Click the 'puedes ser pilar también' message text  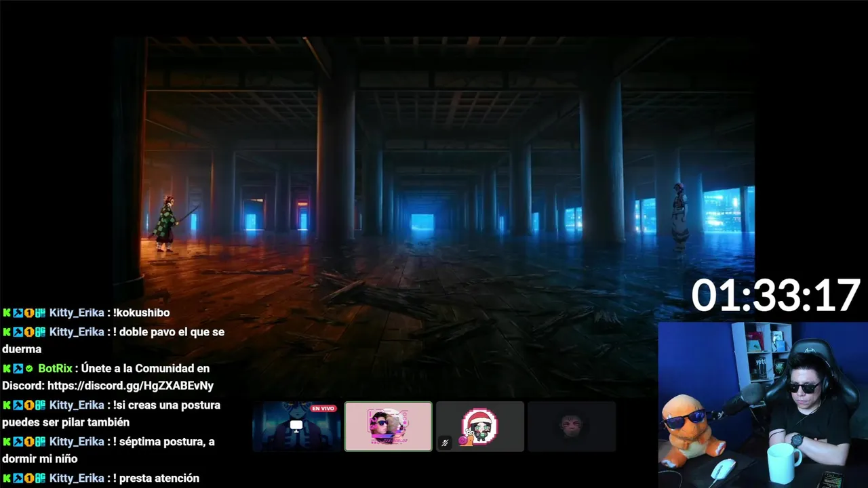coord(66,423)
